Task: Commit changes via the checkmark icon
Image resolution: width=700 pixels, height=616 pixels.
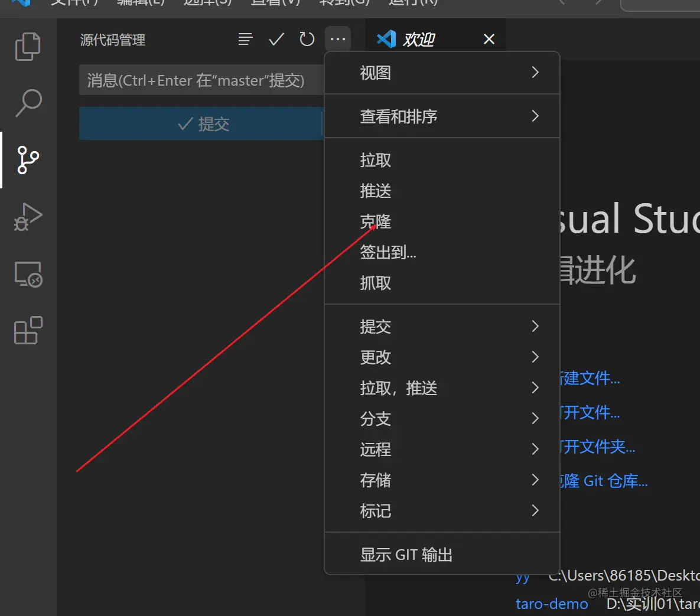Action: point(276,39)
